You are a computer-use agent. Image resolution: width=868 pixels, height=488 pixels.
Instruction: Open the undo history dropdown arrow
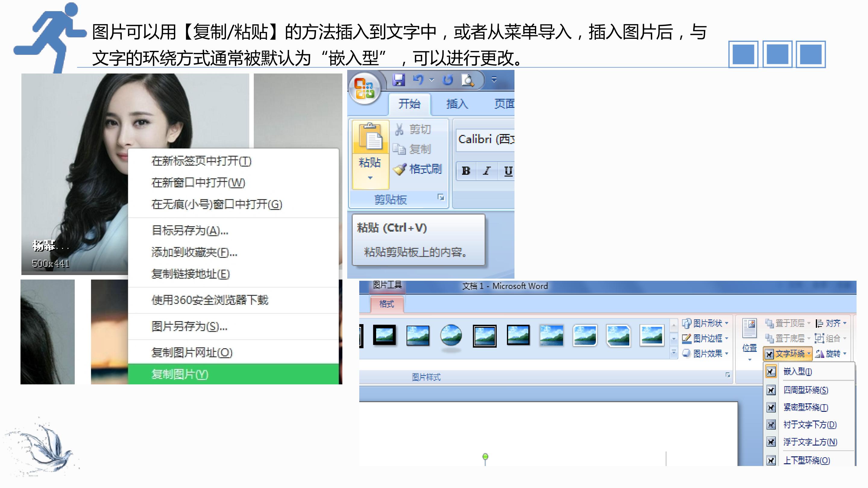point(432,80)
